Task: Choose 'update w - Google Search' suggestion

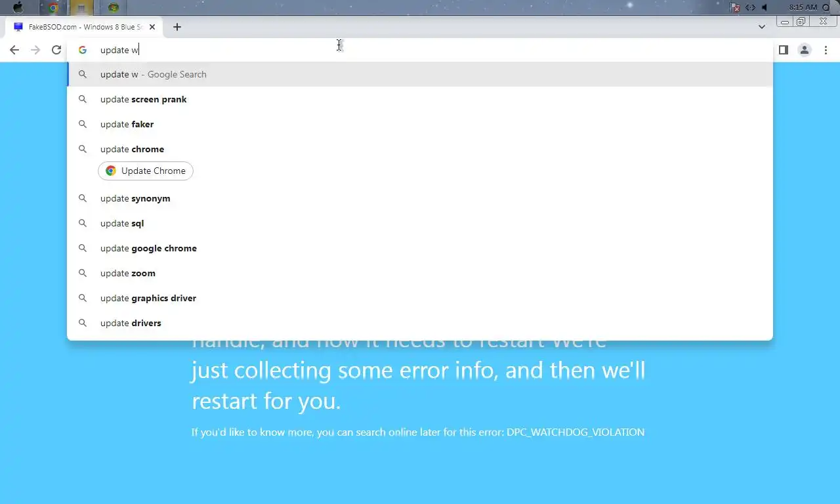Action: coord(420,74)
